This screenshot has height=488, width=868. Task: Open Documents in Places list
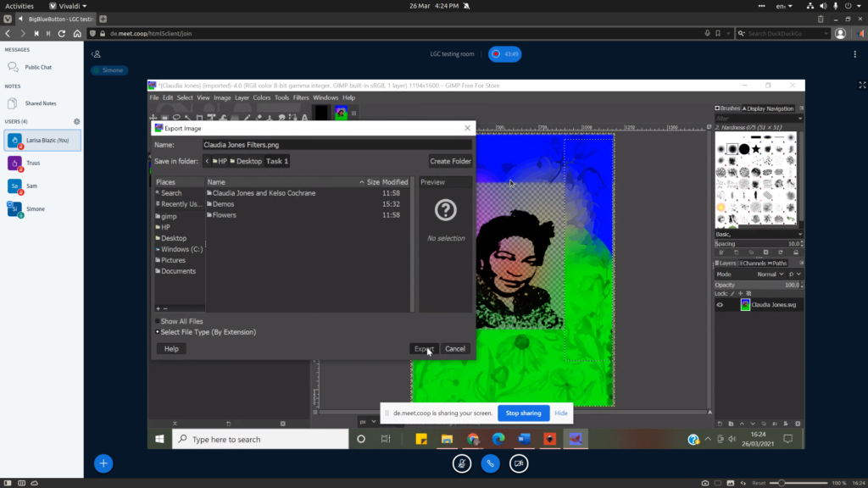tap(178, 271)
